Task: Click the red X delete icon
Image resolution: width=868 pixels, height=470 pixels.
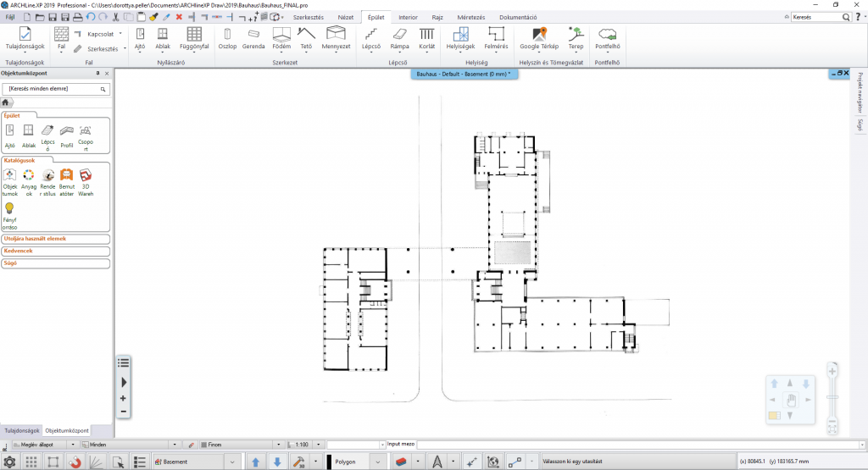Action: coord(179,17)
